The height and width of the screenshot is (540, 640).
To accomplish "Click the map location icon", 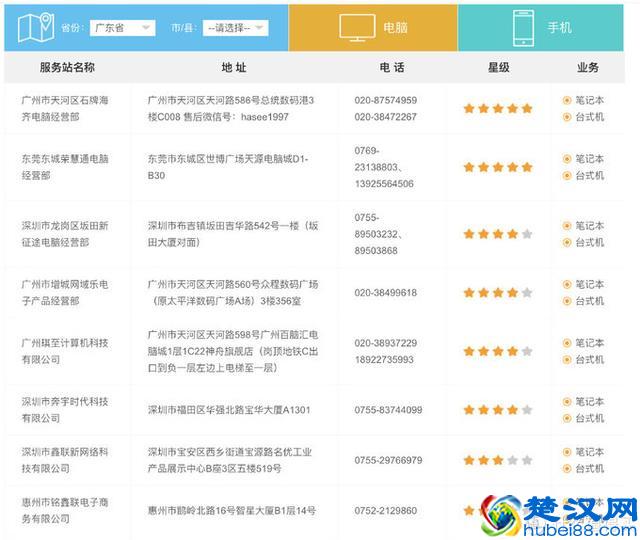I will coord(36,27).
